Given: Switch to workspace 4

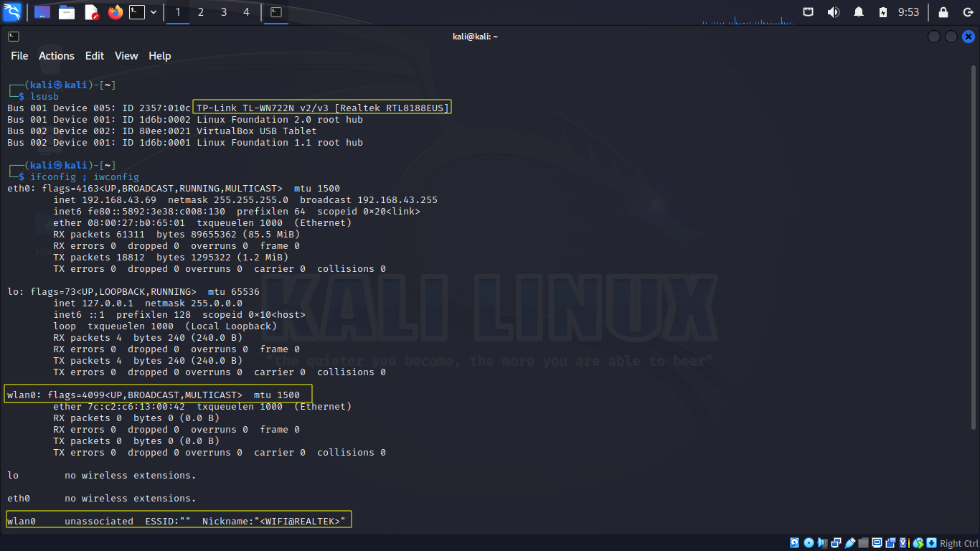Looking at the screenshot, I should tap(247, 12).
